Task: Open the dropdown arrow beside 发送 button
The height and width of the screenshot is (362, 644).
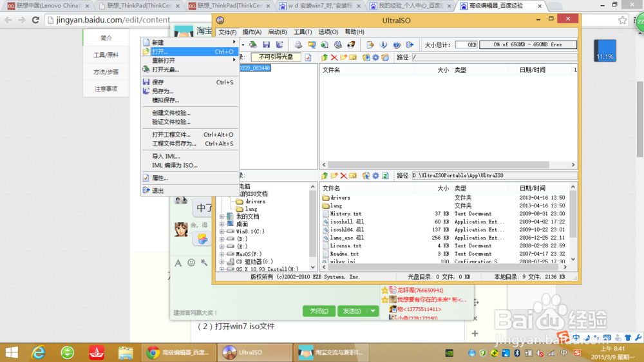Action: tap(372, 311)
